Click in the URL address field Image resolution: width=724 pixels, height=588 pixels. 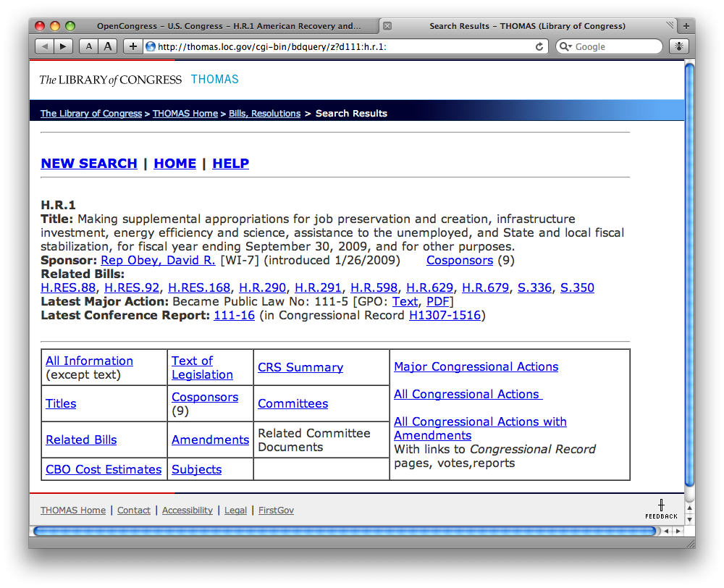pyautogui.click(x=340, y=46)
